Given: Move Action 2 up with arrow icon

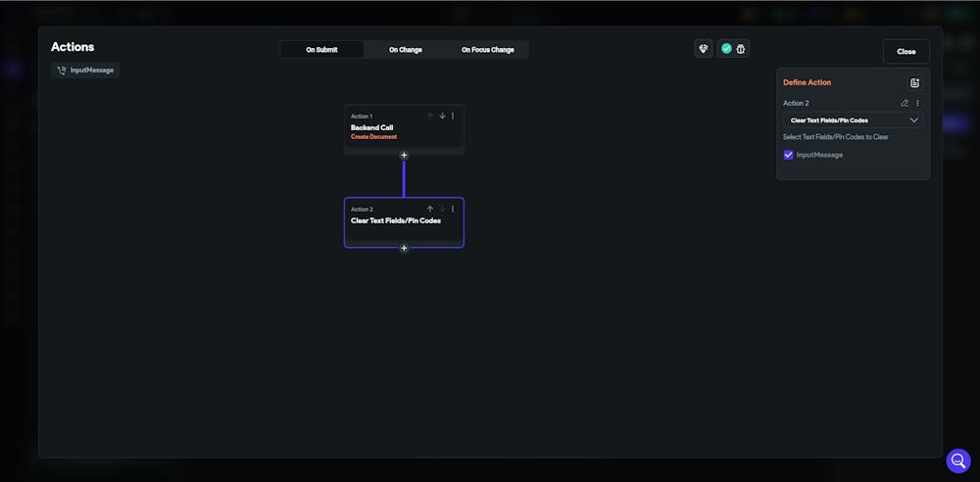Looking at the screenshot, I should 430,209.
